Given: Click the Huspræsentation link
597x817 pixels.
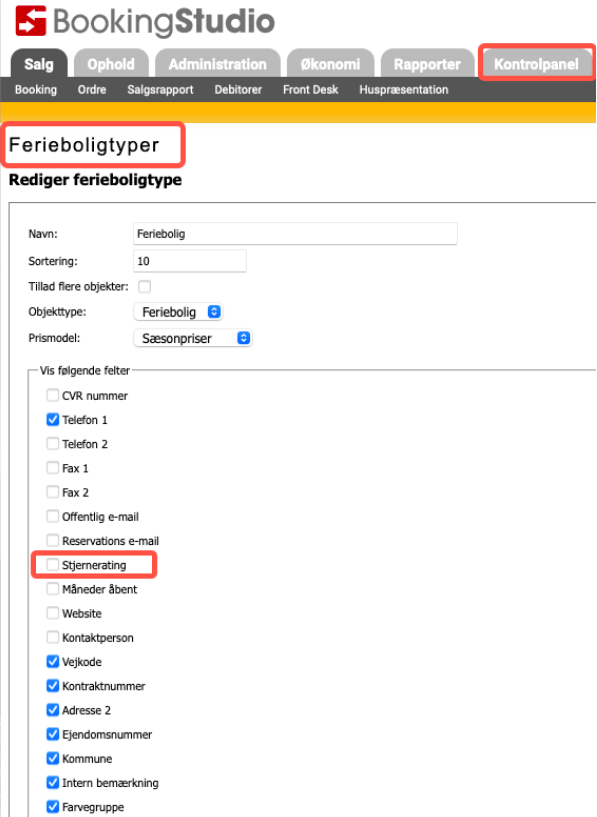Looking at the screenshot, I should (404, 90).
